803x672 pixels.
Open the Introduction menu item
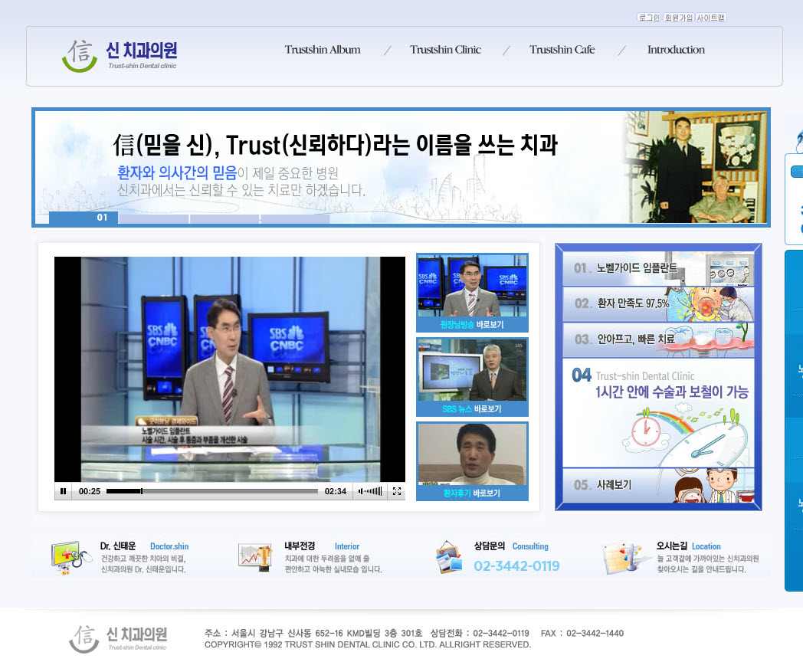point(676,50)
